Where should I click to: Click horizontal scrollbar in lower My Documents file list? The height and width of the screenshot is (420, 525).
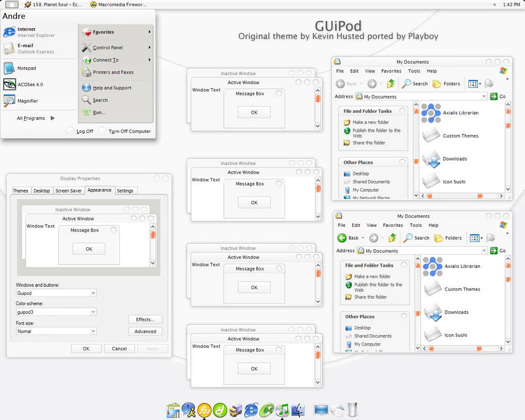(x=463, y=348)
